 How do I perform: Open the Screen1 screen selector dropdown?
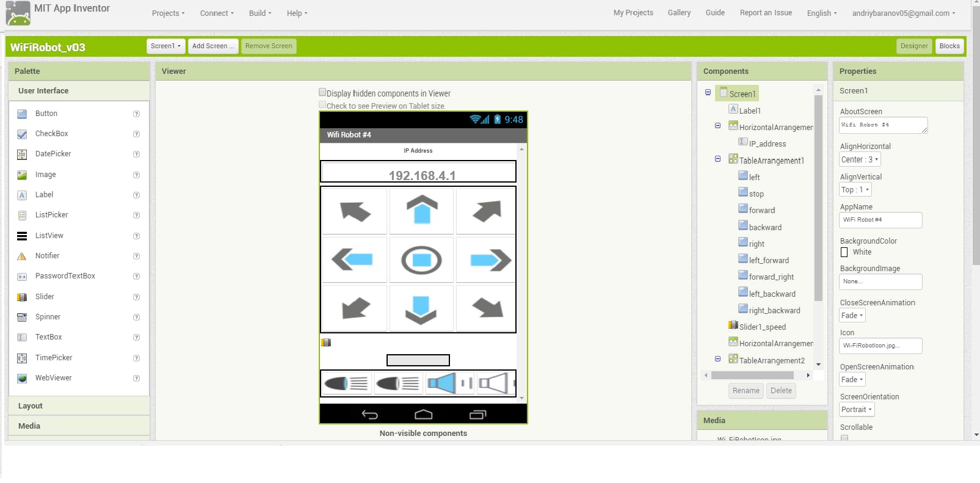pyautogui.click(x=165, y=46)
